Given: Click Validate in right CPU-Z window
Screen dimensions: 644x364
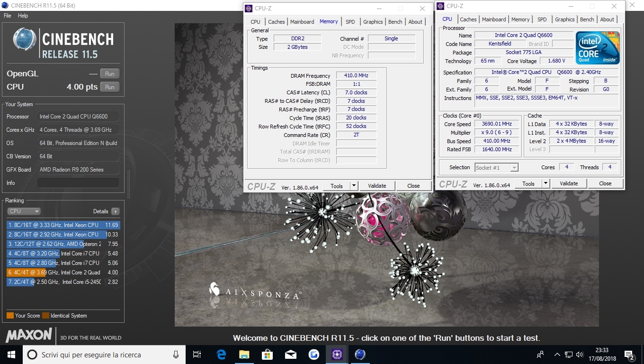Looking at the screenshot, I should click(569, 183).
